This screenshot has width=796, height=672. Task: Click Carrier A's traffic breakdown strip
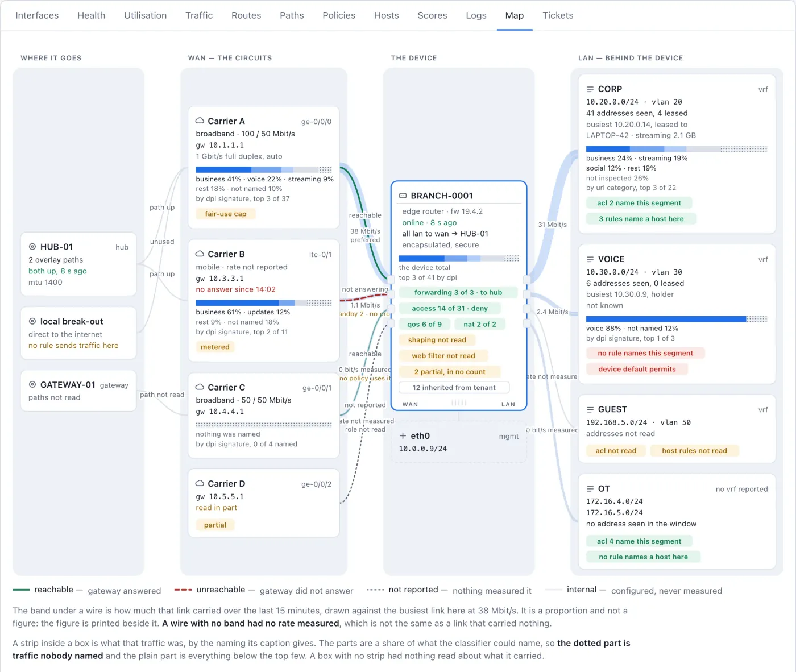pos(264,170)
